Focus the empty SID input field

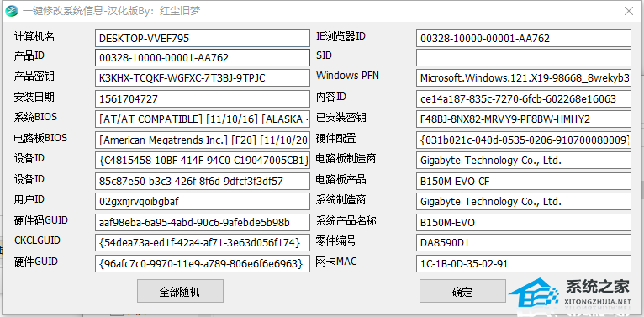(524, 57)
